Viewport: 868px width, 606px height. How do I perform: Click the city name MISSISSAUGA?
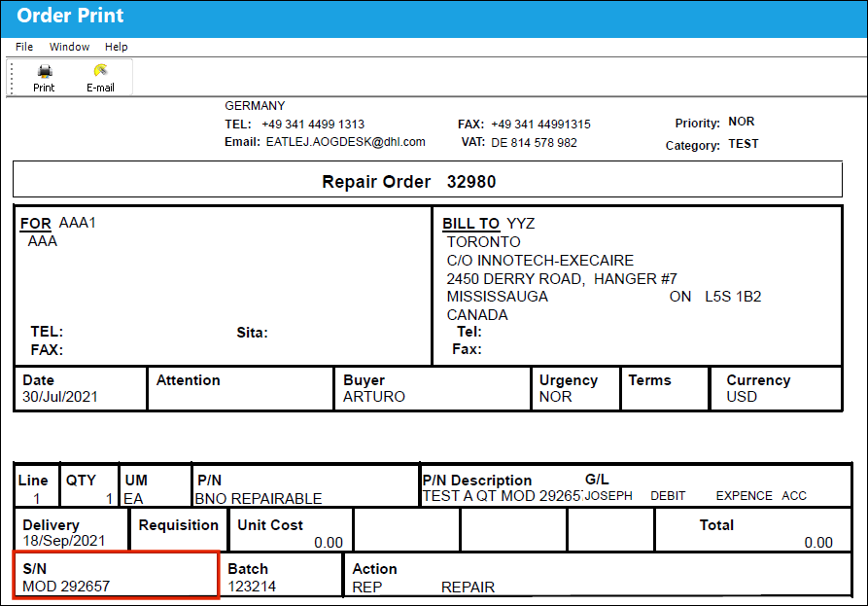[497, 297]
